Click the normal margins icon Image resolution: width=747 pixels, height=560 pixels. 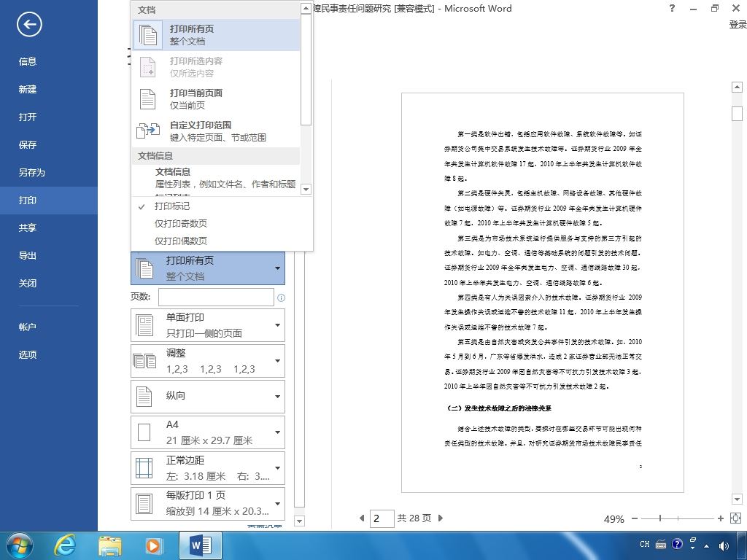pos(144,468)
